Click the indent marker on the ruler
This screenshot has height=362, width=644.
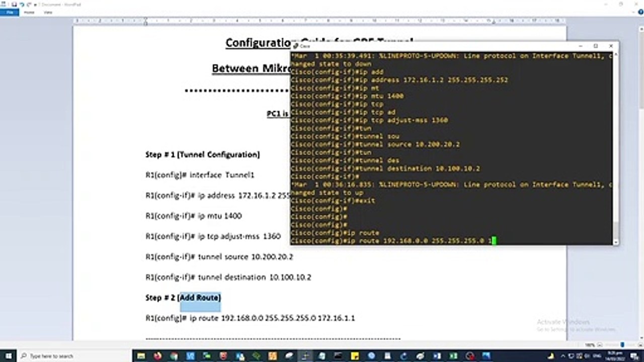coord(145,21)
